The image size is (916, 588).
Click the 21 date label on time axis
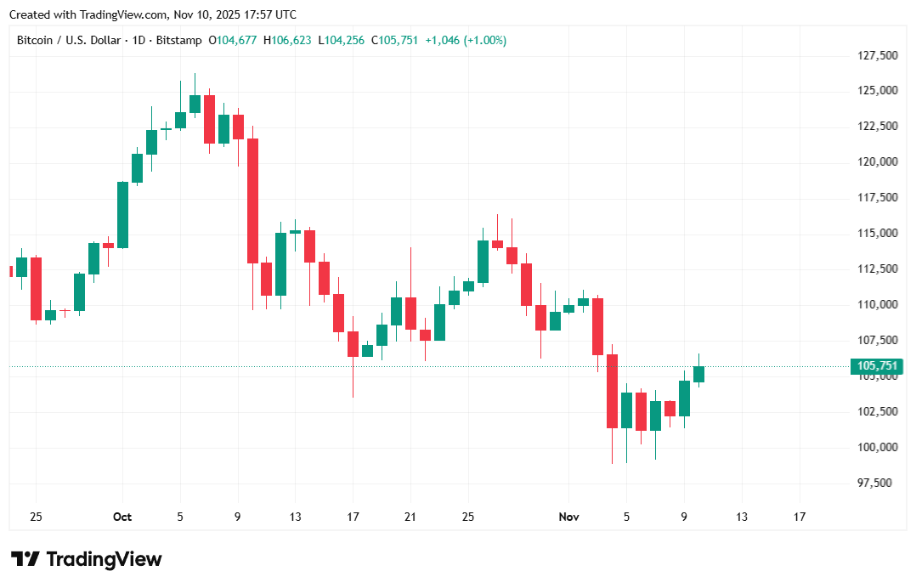pos(410,517)
